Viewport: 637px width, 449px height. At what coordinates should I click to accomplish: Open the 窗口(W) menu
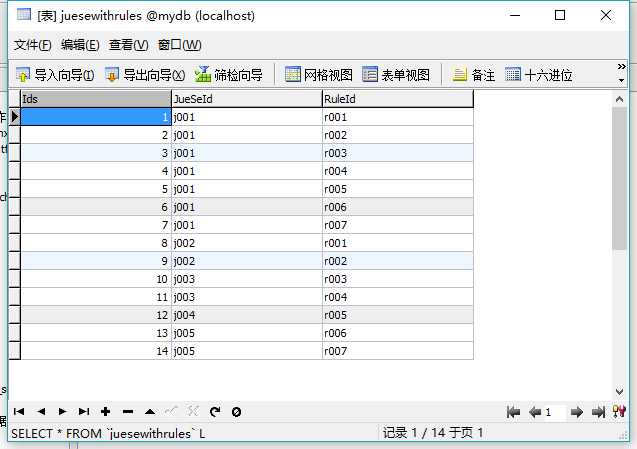(179, 45)
